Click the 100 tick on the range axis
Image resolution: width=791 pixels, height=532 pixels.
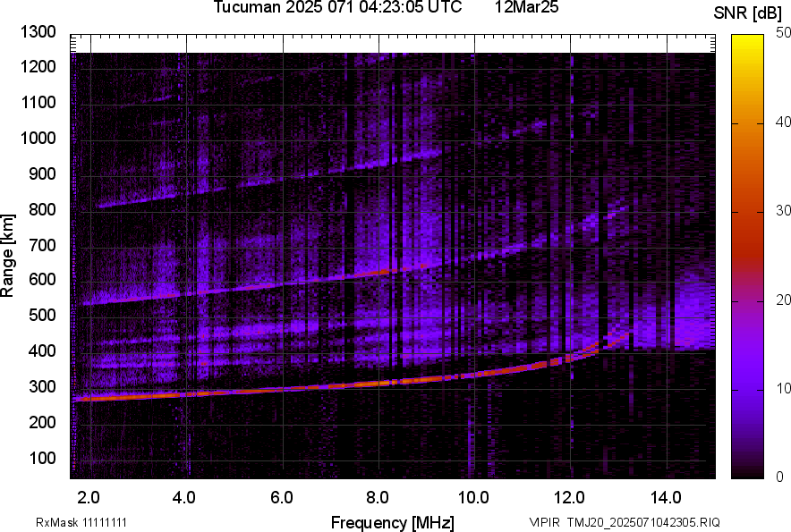pyautogui.click(x=43, y=458)
